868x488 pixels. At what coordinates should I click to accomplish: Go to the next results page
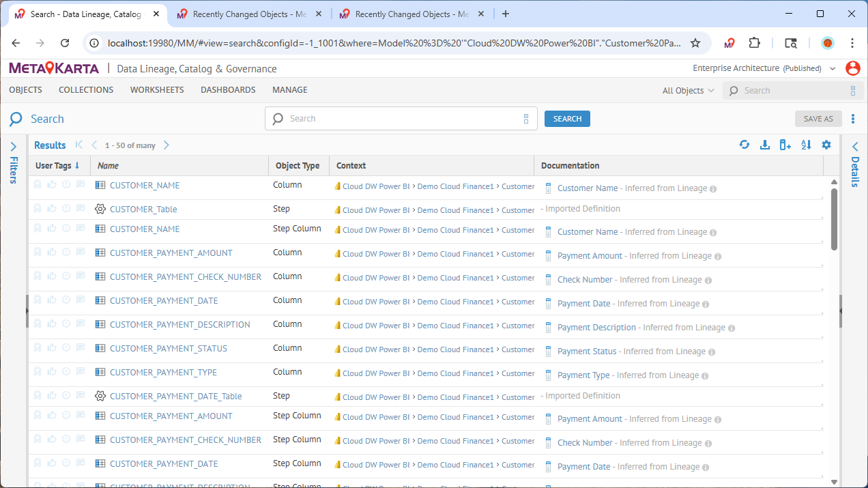[167, 145]
